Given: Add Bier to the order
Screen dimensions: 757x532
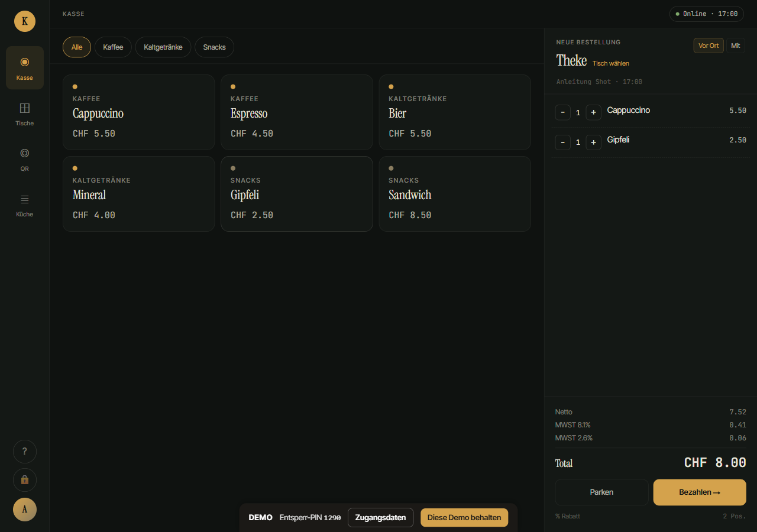Looking at the screenshot, I should click(x=455, y=112).
